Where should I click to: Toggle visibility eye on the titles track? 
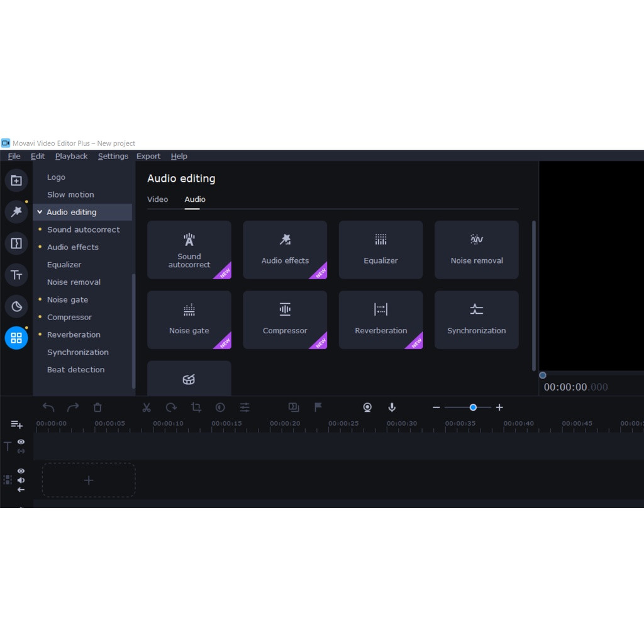point(21,442)
